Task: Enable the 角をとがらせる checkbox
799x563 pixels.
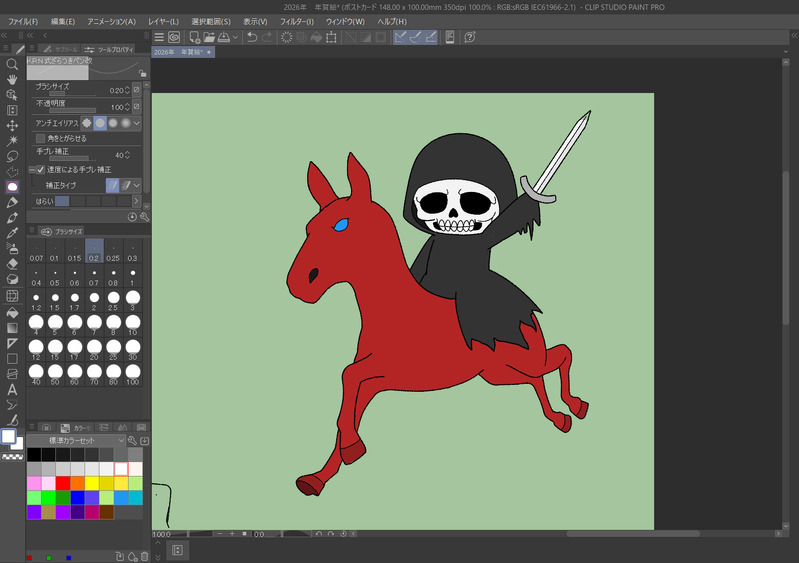Action: [40, 139]
